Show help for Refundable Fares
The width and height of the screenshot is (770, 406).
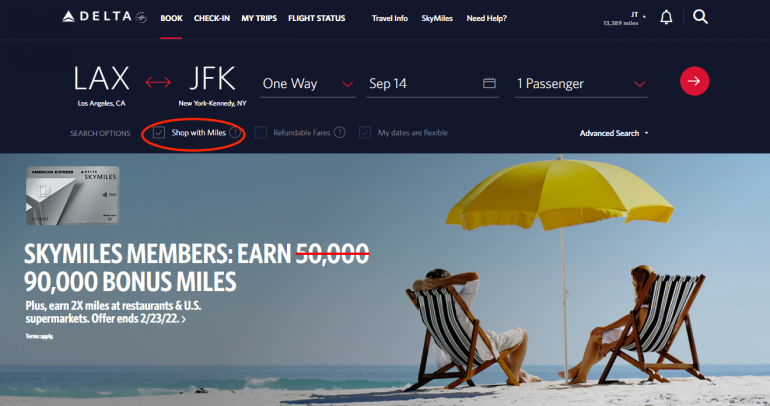click(x=339, y=133)
